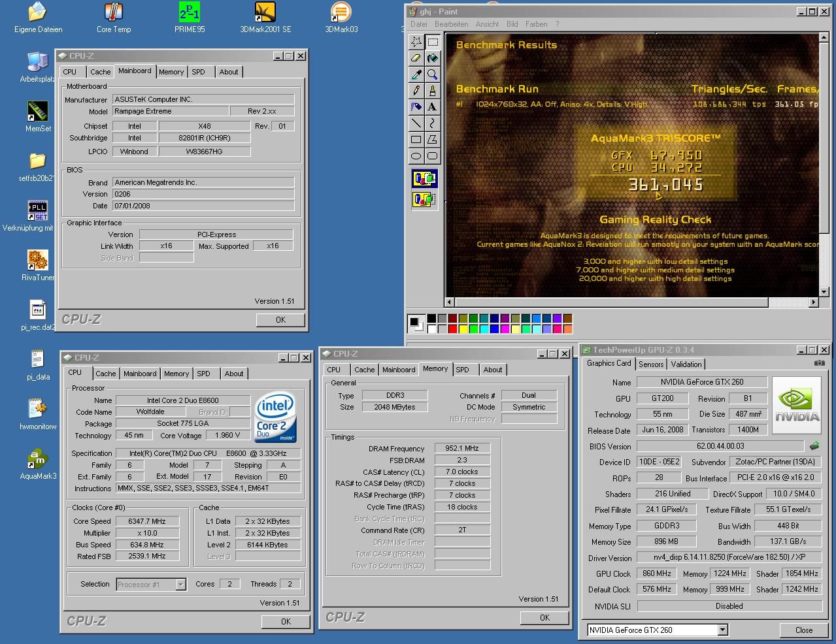Open the Processor Selection dropdown in CPU-Z

180,585
